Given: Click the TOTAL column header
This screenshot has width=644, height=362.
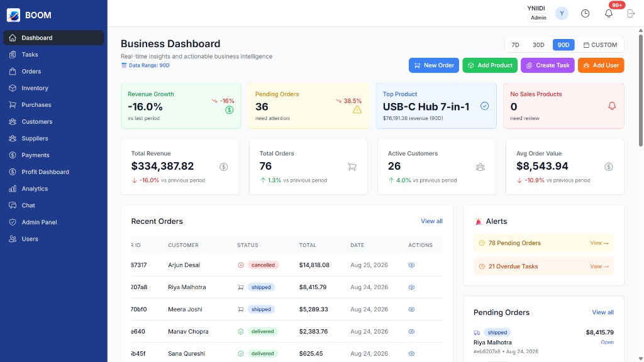Looking at the screenshot, I should pyautogui.click(x=308, y=245).
